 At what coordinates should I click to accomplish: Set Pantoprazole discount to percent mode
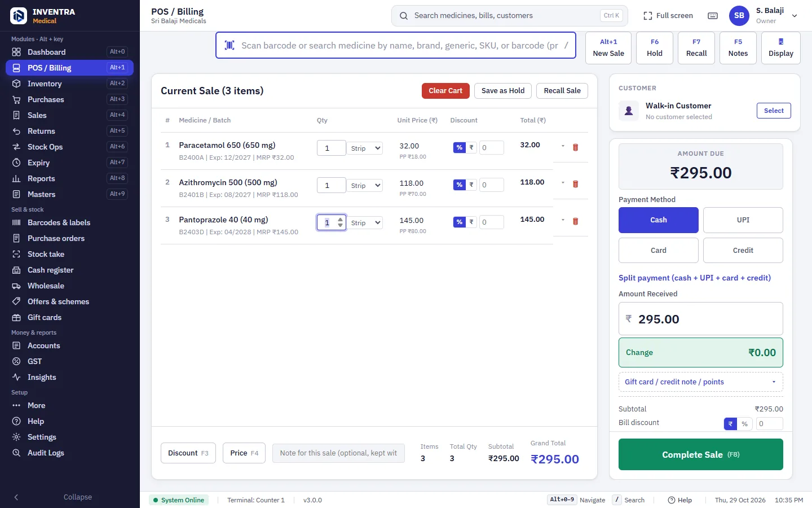point(460,222)
